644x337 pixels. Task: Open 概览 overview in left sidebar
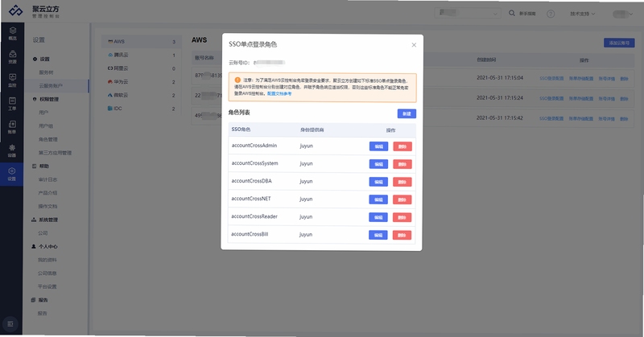12,34
